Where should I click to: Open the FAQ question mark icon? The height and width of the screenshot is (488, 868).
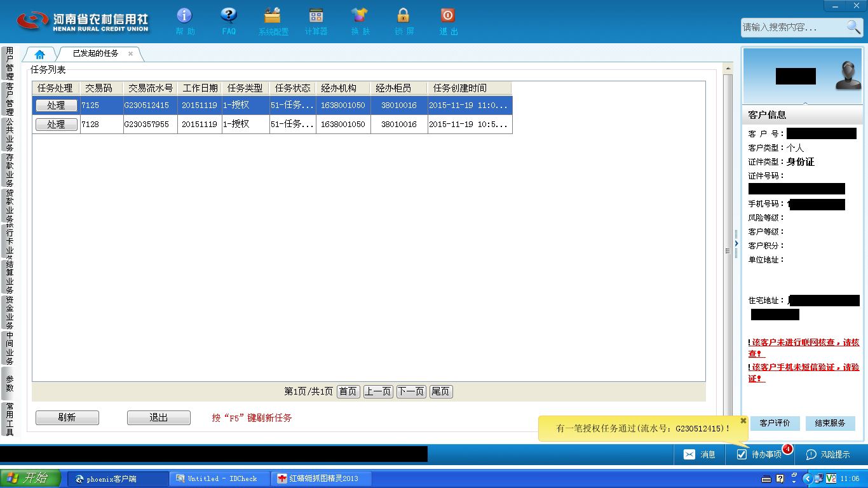pos(229,16)
